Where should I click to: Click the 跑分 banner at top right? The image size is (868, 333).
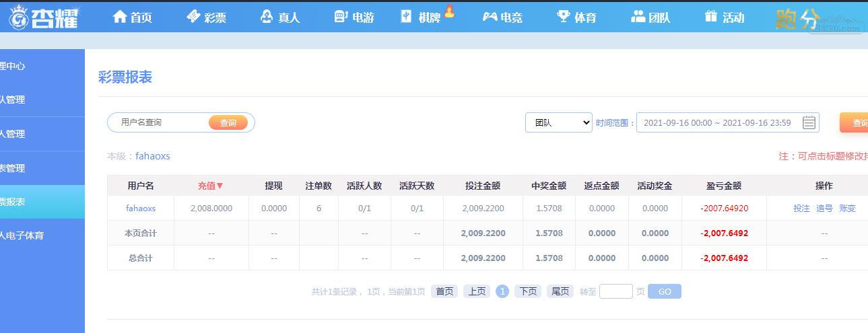pos(819,19)
